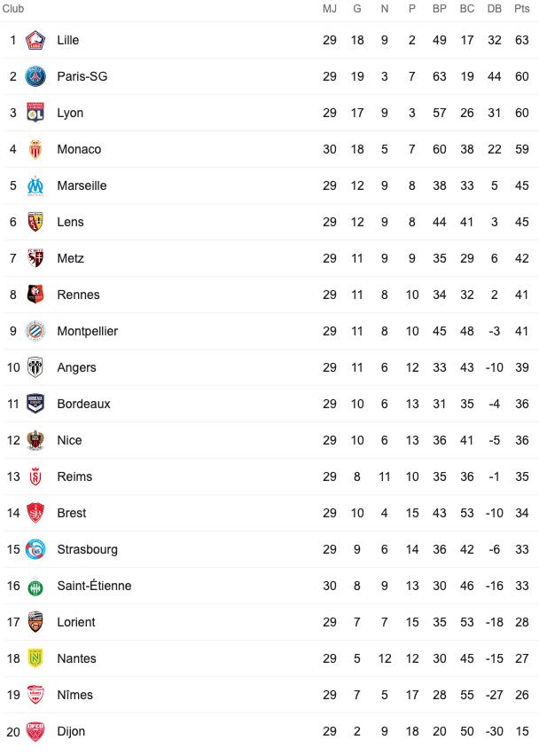Click the Lille club crest icon
This screenshot has width=539, height=756.
(35, 40)
